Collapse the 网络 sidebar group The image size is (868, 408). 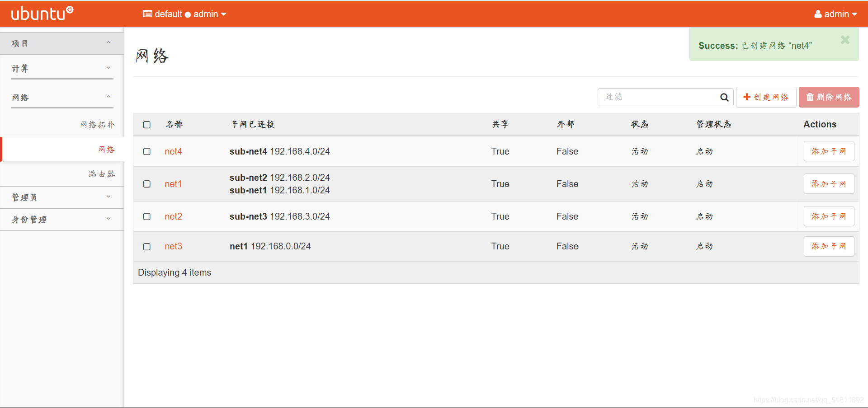62,97
